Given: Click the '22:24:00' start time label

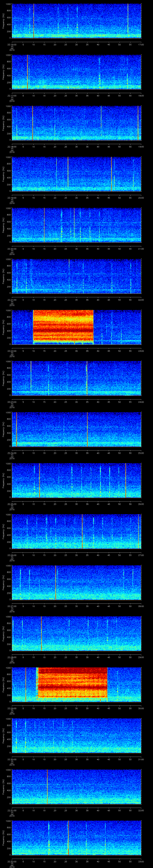Looking at the screenshot, I should [12, 453].
